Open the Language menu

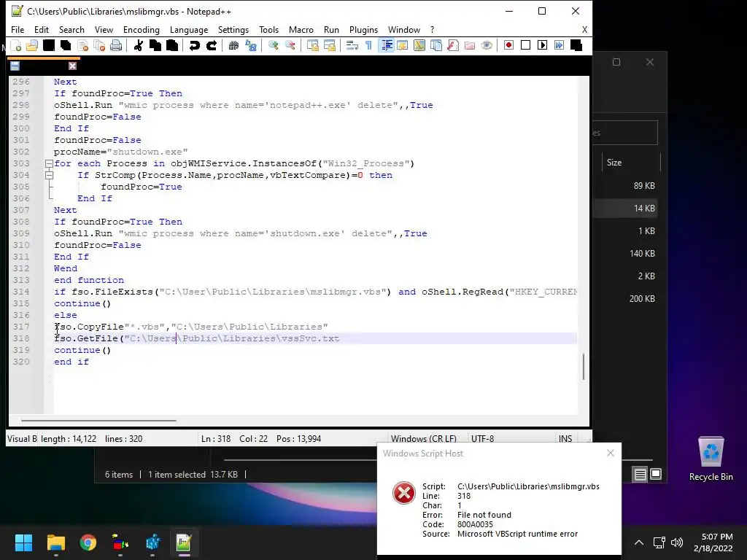click(x=189, y=29)
